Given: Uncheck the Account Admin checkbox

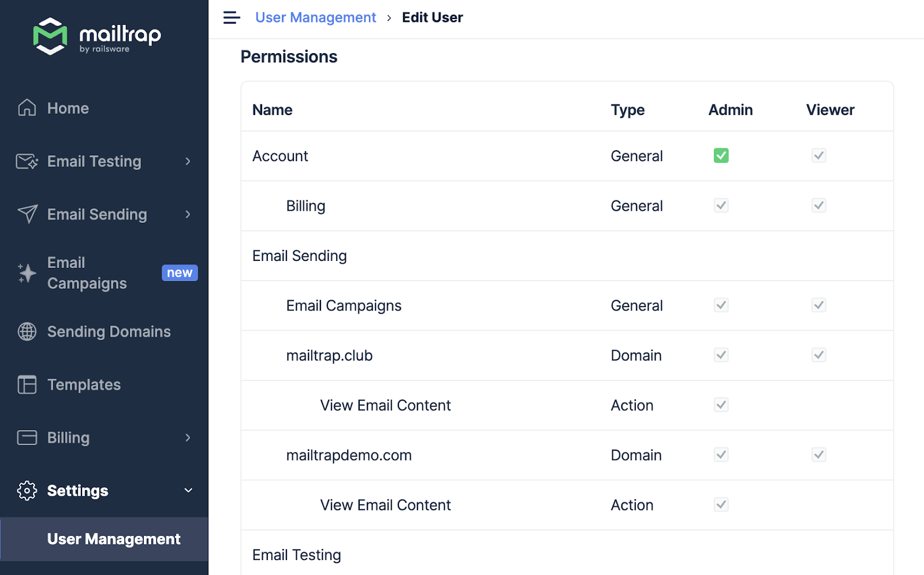Looking at the screenshot, I should click(x=721, y=155).
